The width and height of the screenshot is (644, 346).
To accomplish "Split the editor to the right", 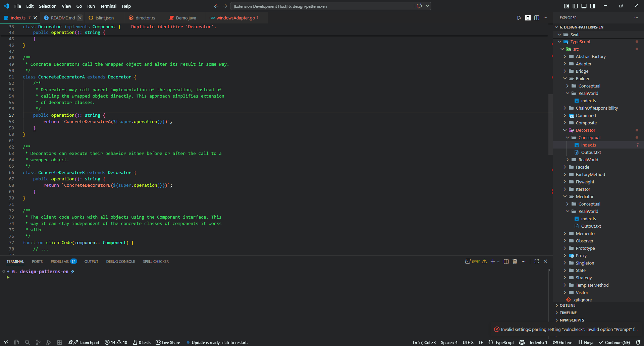I will coord(537,18).
